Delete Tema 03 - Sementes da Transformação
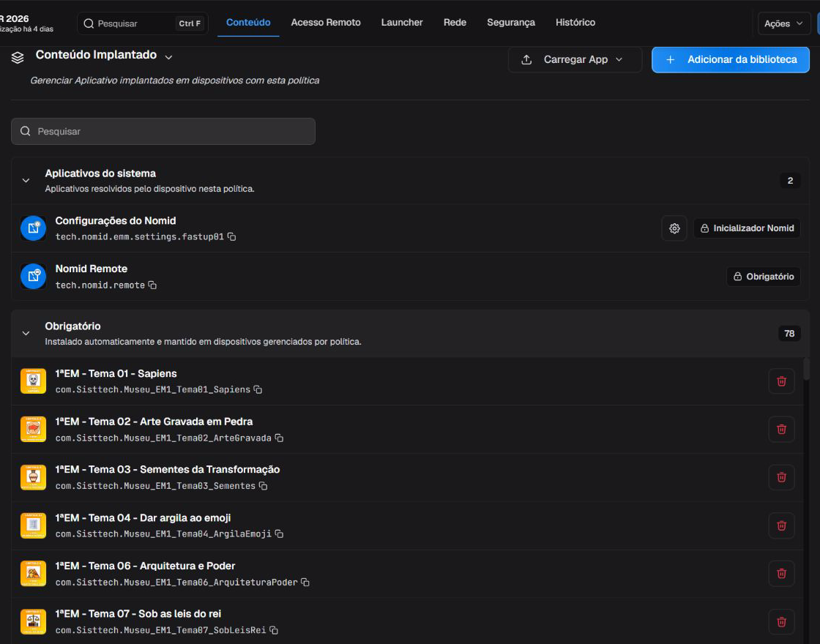 781,477
